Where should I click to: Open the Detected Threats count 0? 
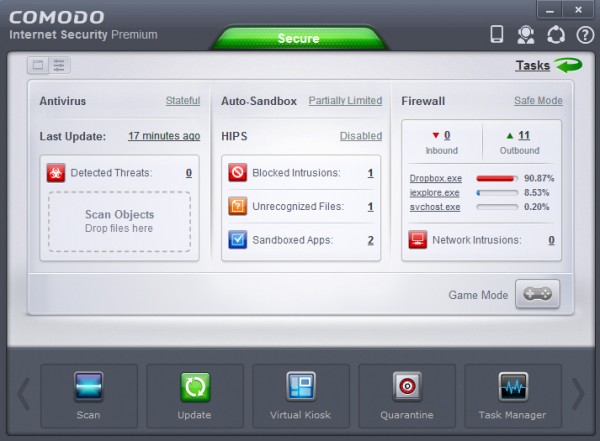click(189, 173)
